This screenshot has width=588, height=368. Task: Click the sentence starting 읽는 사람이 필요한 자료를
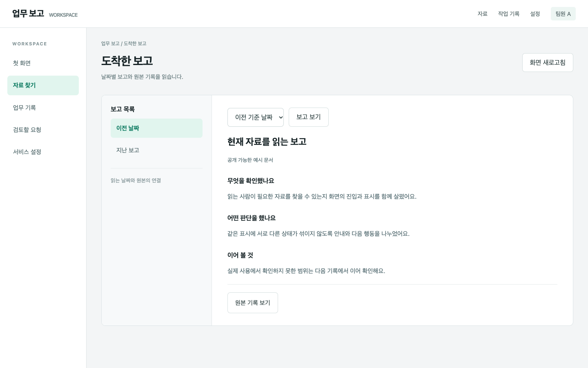pos(322,196)
